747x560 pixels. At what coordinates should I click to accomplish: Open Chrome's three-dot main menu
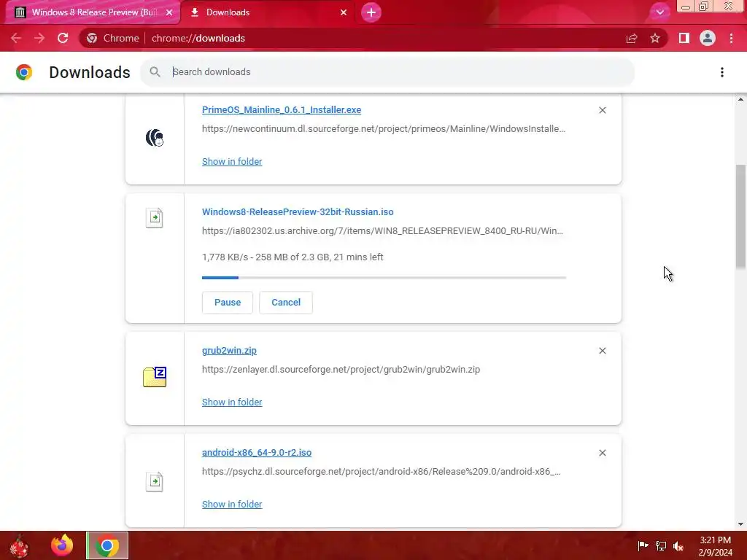pos(731,38)
